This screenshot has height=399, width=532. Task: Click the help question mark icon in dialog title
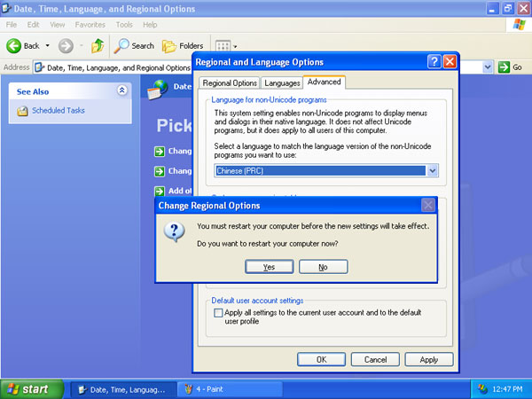[x=434, y=62]
